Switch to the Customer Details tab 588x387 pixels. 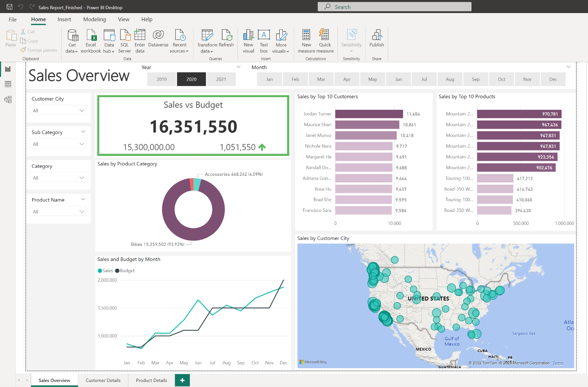pyautogui.click(x=103, y=380)
